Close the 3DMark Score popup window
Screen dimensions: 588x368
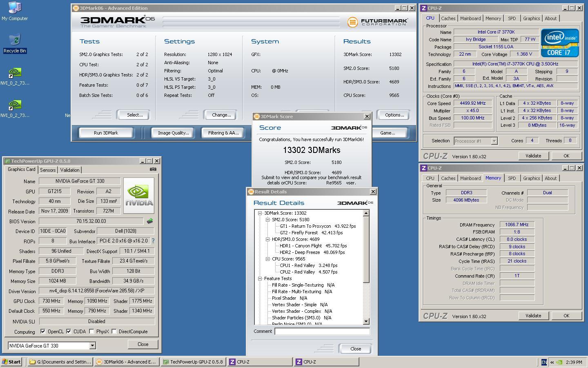click(367, 116)
